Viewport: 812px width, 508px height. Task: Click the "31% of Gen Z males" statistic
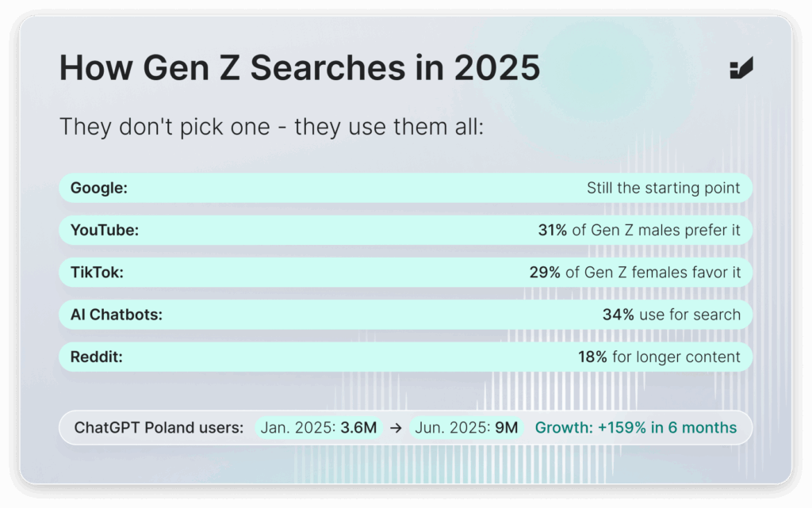[x=639, y=231]
